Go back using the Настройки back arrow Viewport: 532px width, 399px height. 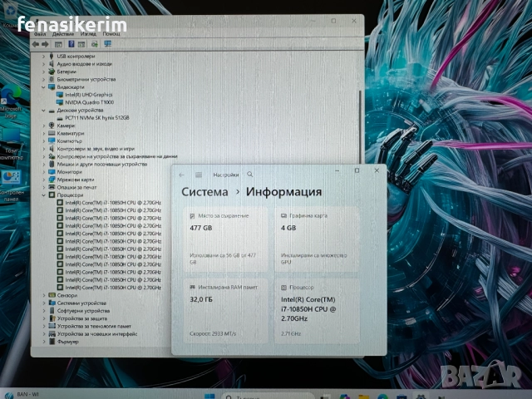coord(182,175)
